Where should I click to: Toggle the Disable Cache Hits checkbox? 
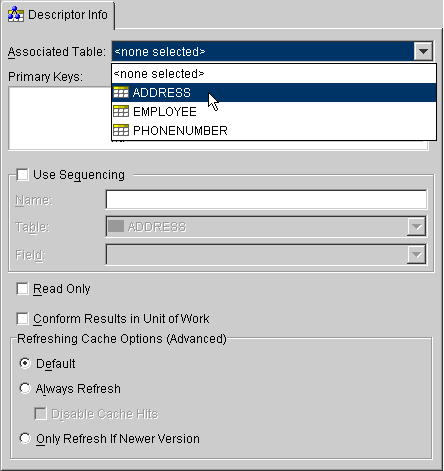tap(41, 414)
